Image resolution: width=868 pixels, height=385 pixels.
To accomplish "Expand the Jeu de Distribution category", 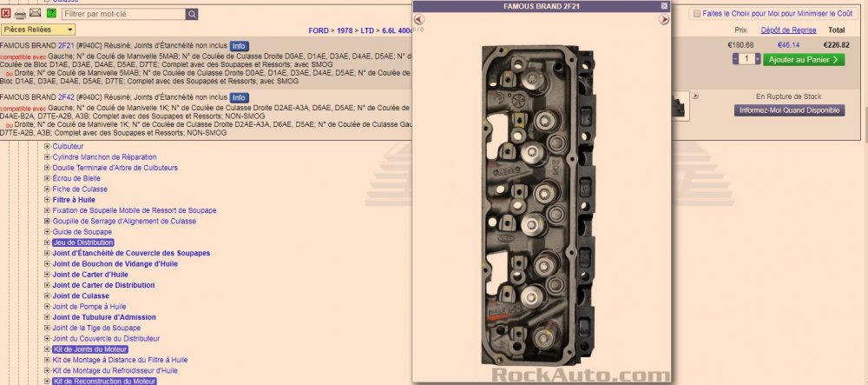I will coord(47,242).
